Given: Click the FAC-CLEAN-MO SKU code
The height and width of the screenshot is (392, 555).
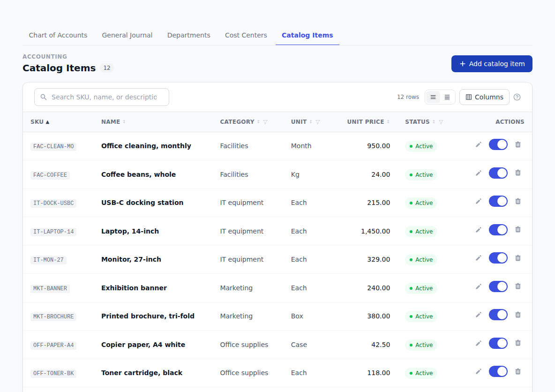Looking at the screenshot, I should (53, 146).
